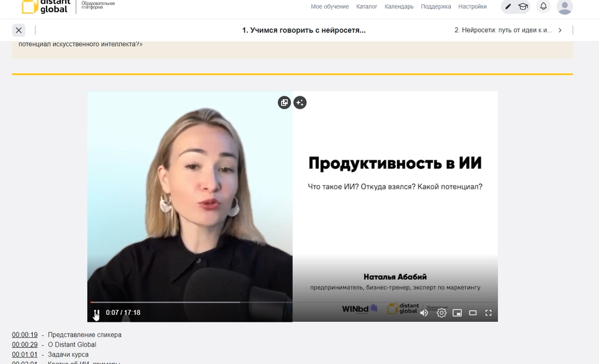Toggle theater mode in video player
599x364 pixels.
click(473, 313)
